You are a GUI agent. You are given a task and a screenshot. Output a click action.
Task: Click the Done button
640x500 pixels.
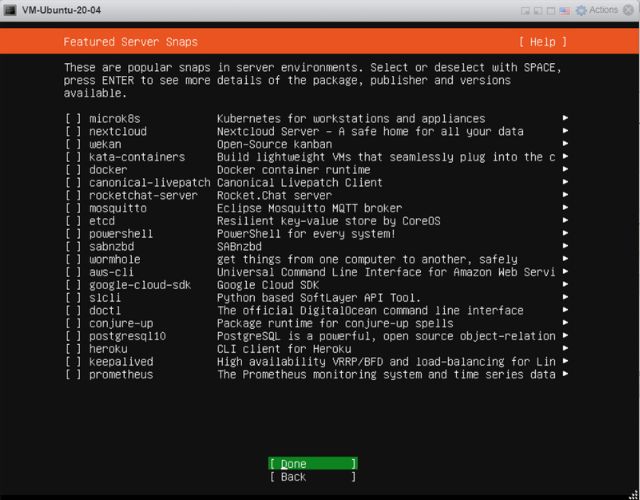[x=313, y=464]
